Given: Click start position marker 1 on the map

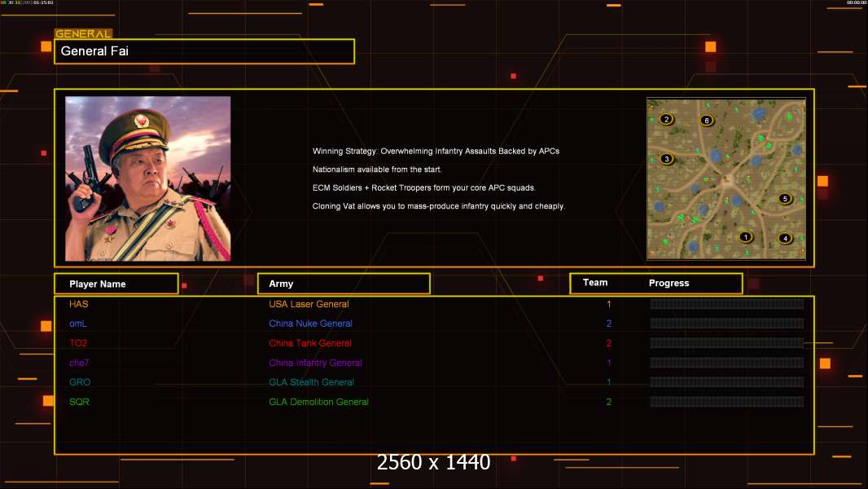Looking at the screenshot, I should click(746, 237).
